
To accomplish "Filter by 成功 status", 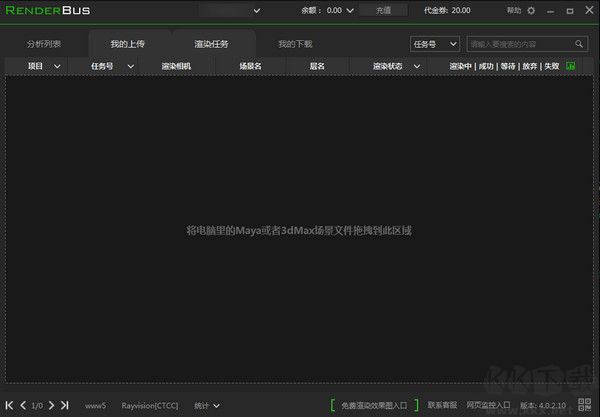I will pos(486,66).
